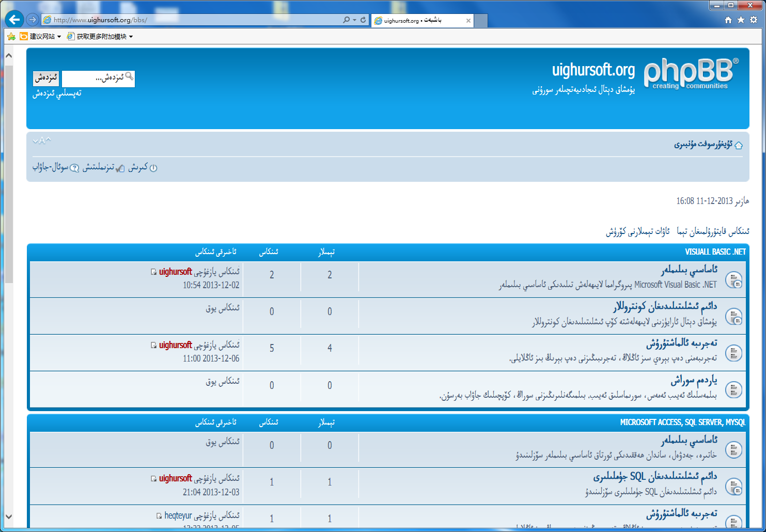View latest post icon dated 2013-12-02
Image resolution: width=766 pixels, height=532 pixels.
[x=153, y=272]
